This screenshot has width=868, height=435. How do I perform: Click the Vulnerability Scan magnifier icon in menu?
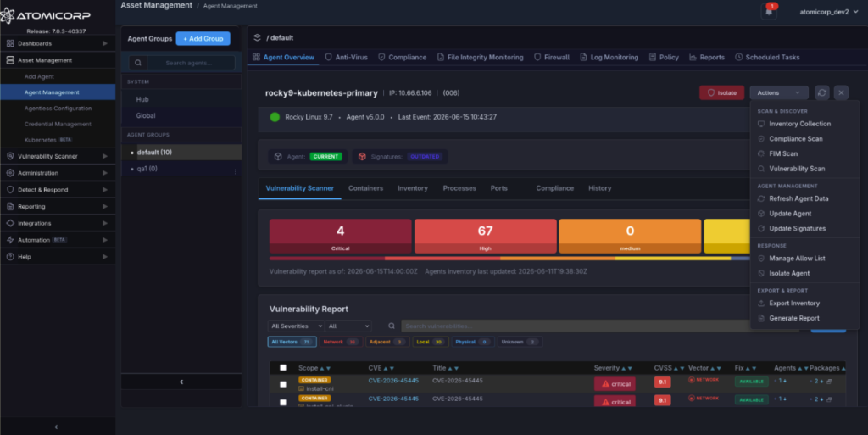pyautogui.click(x=761, y=169)
